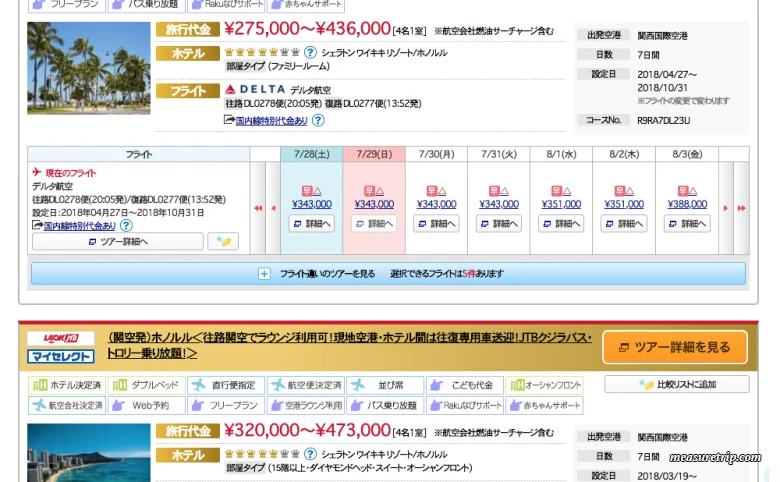The height and width of the screenshot is (482, 780).
Task: Click the Waikiki beach aerial thumbnail
Action: (89, 453)
